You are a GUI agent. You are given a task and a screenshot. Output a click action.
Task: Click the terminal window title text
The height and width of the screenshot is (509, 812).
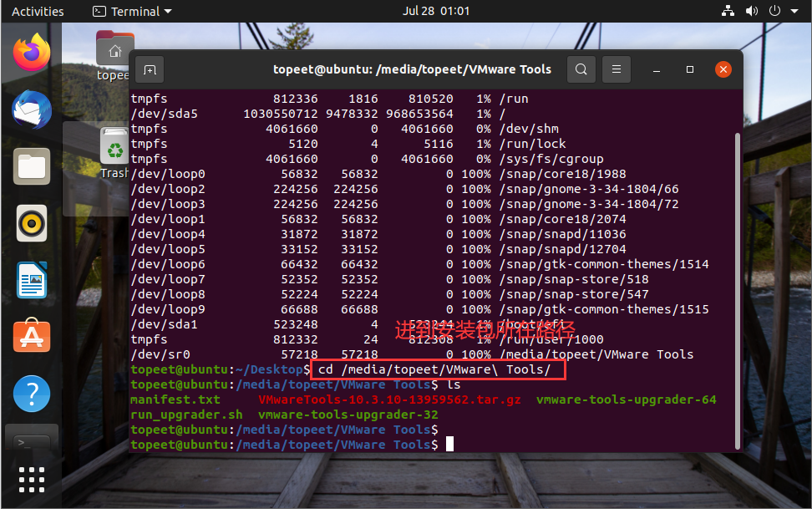[x=412, y=69]
